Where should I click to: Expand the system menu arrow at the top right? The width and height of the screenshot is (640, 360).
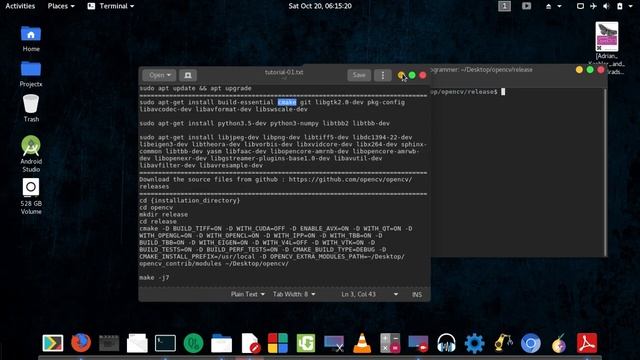(x=630, y=6)
